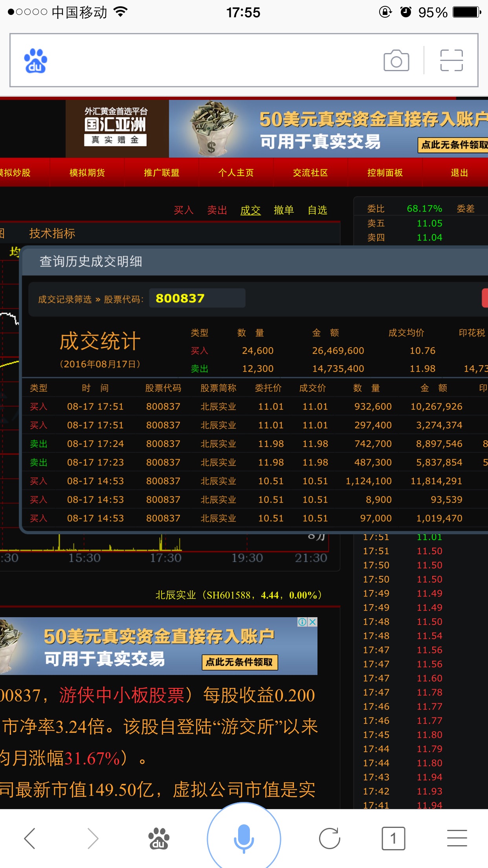Close the bottom ad with X icon
Image resolution: width=488 pixels, height=868 pixels.
click(x=313, y=622)
